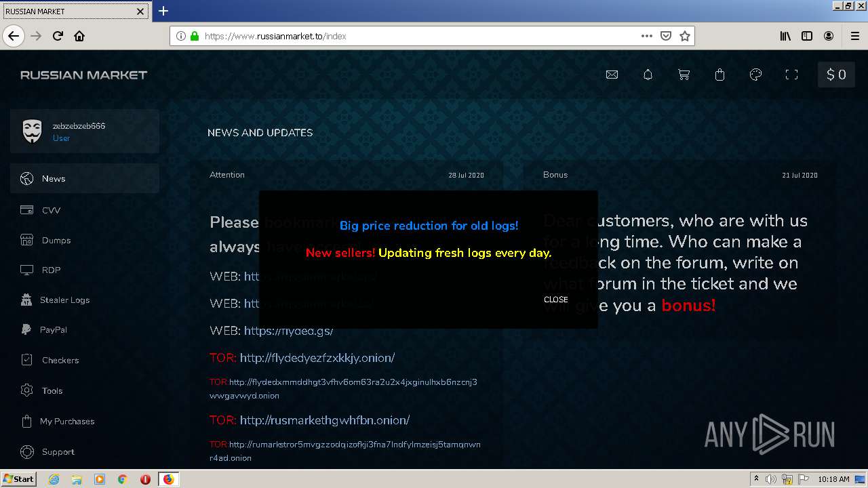Click the Checkers clipboard icon
This screenshot has width=868, height=488.
(x=26, y=360)
